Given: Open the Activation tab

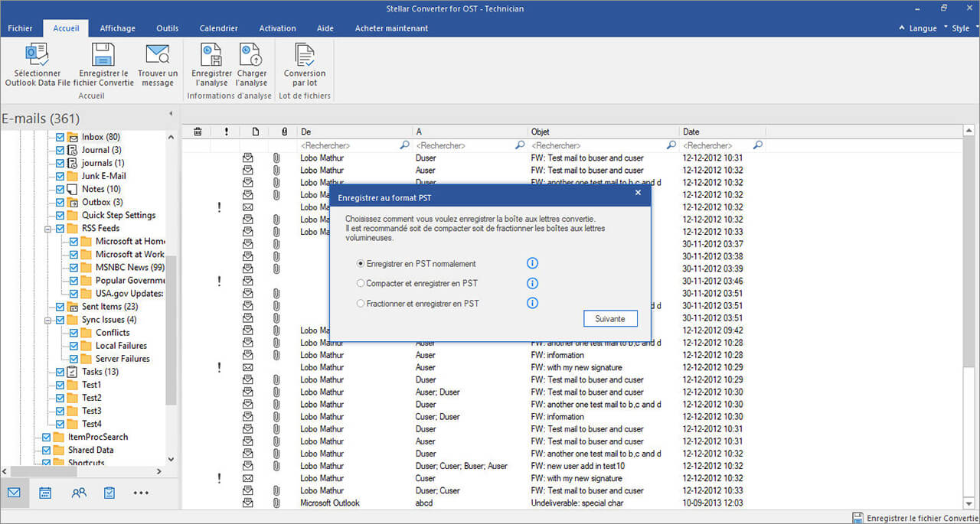Looking at the screenshot, I should click(277, 28).
